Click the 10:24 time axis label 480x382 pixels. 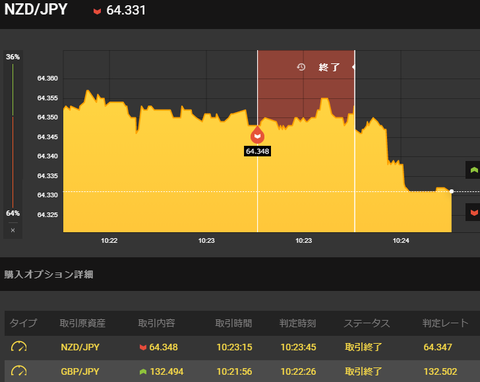tap(401, 241)
